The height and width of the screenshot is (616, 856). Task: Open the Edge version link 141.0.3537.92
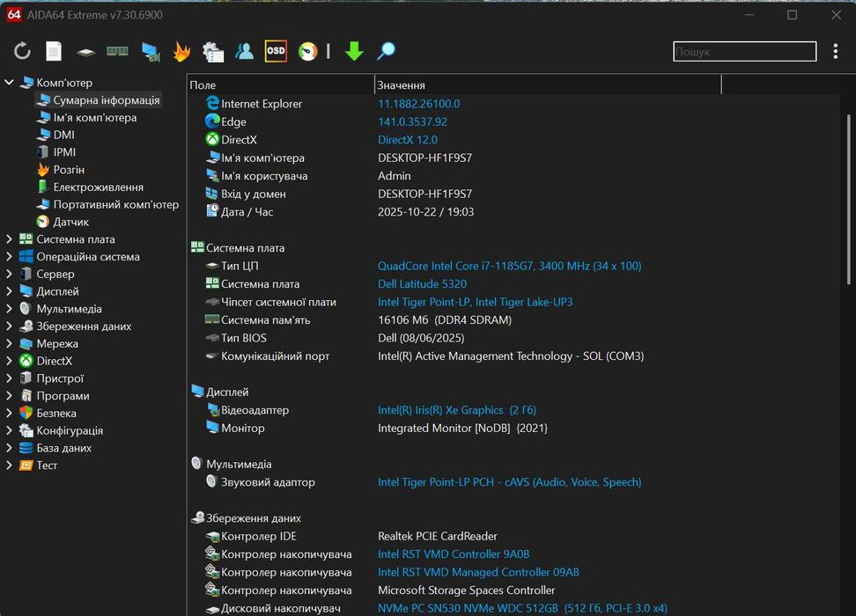(412, 121)
